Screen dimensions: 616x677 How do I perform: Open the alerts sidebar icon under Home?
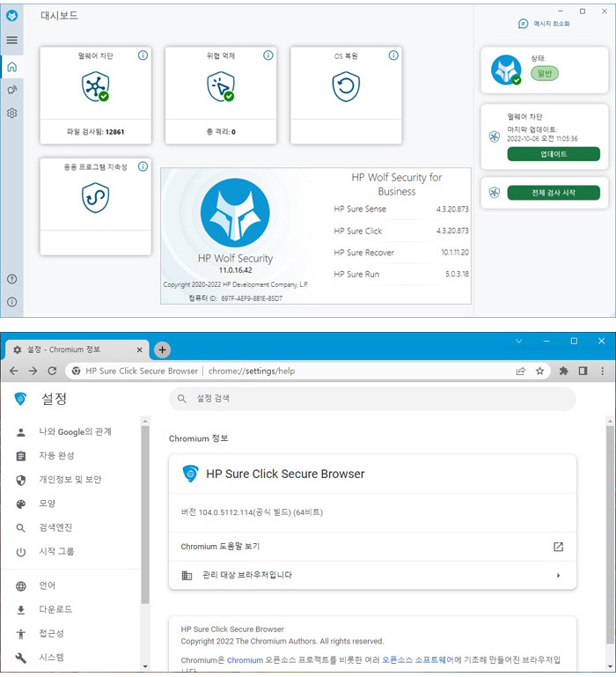pos(12,90)
